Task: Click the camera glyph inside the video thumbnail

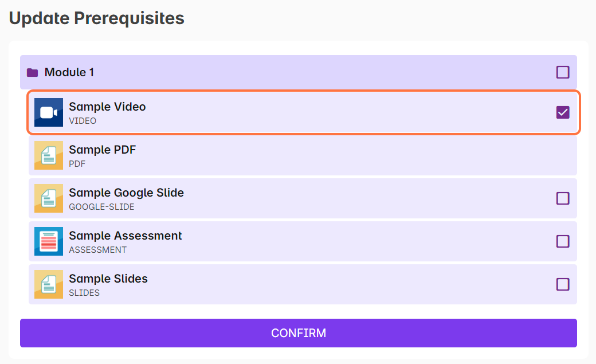Action: click(48, 112)
